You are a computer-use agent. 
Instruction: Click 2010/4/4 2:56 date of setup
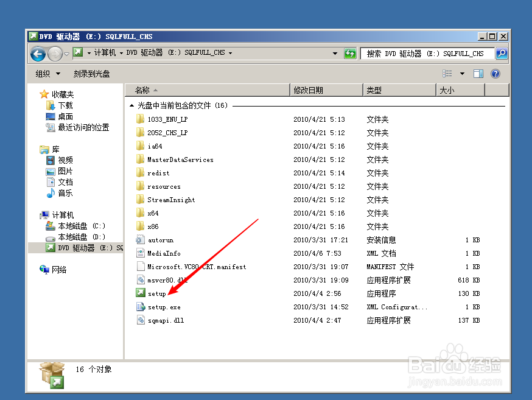pos(317,293)
